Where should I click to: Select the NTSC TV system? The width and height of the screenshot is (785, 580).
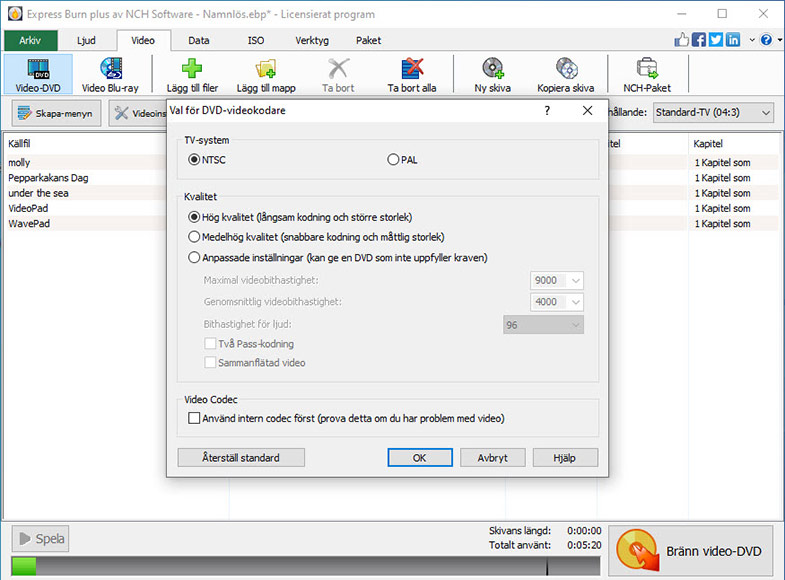(194, 160)
